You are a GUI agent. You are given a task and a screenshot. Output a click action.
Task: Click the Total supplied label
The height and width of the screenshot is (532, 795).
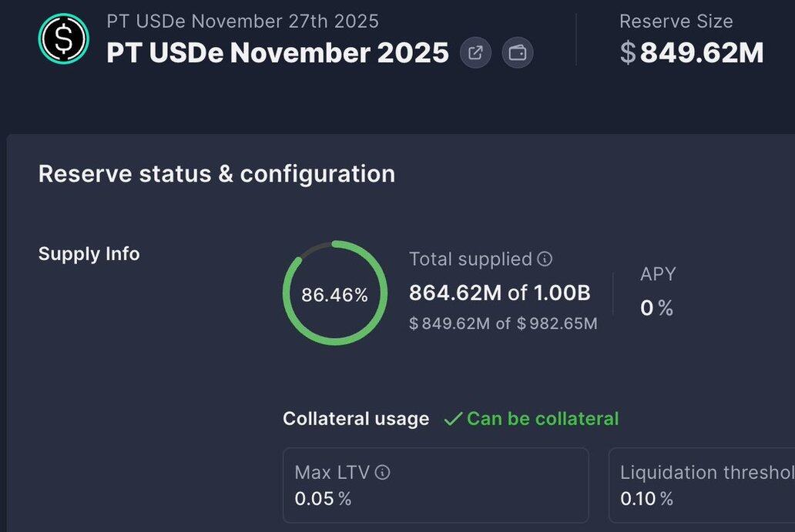[x=471, y=259]
